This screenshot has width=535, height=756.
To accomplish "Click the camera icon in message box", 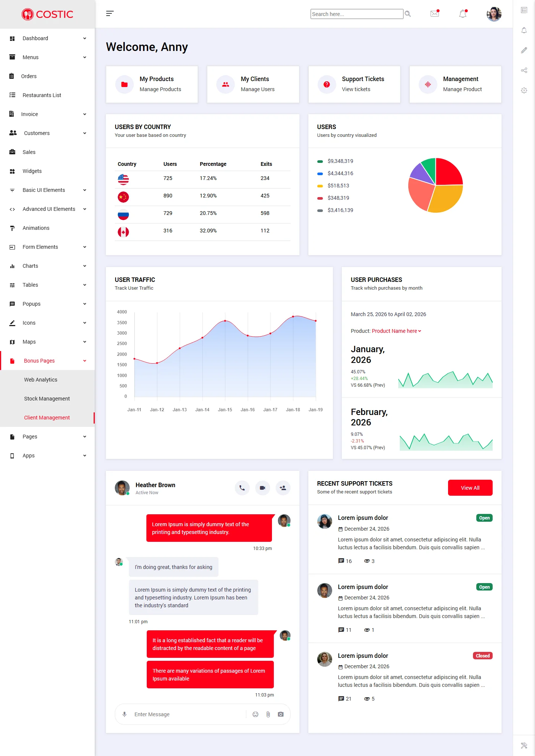I will [281, 714].
